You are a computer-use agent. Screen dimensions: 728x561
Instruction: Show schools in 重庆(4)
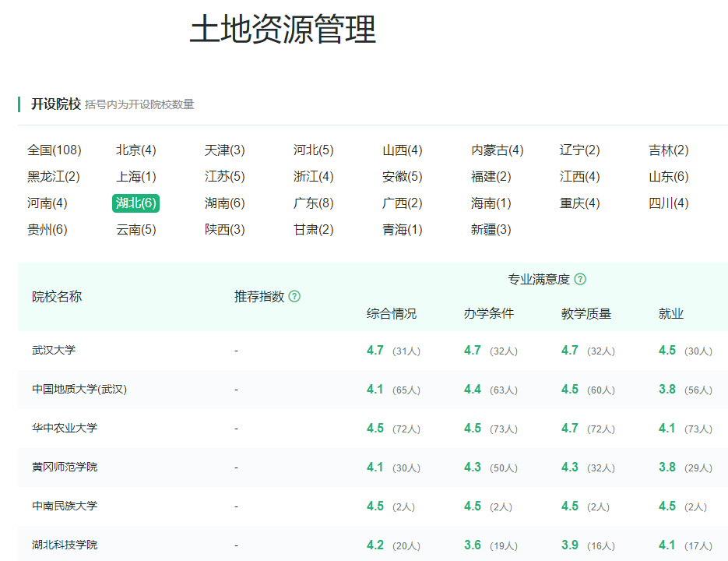[580, 203]
